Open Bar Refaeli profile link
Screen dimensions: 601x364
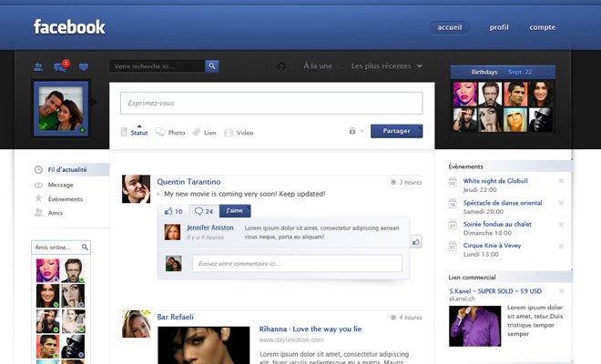click(175, 317)
